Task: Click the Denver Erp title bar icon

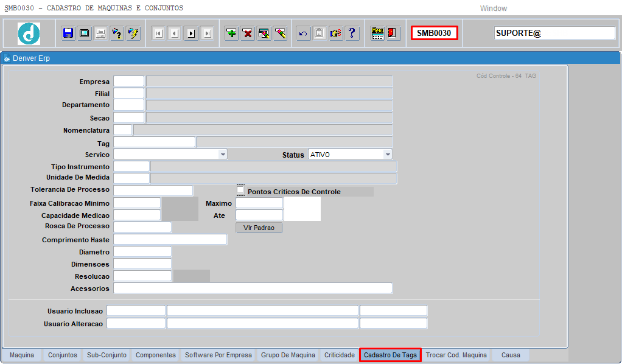Action: pos(7,59)
